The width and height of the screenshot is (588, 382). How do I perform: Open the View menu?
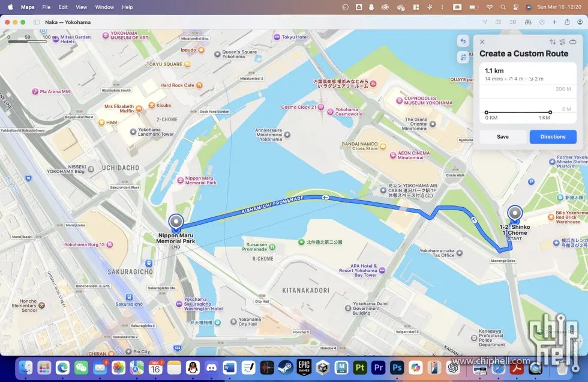[x=82, y=7]
